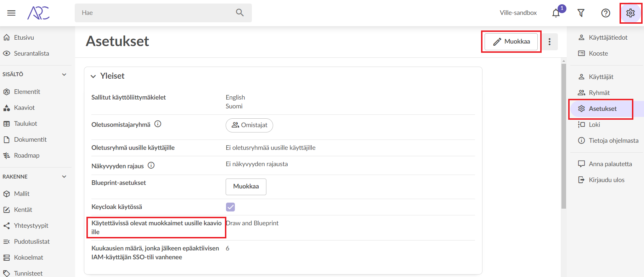
Task: Click the ARC logo
Action: click(39, 13)
